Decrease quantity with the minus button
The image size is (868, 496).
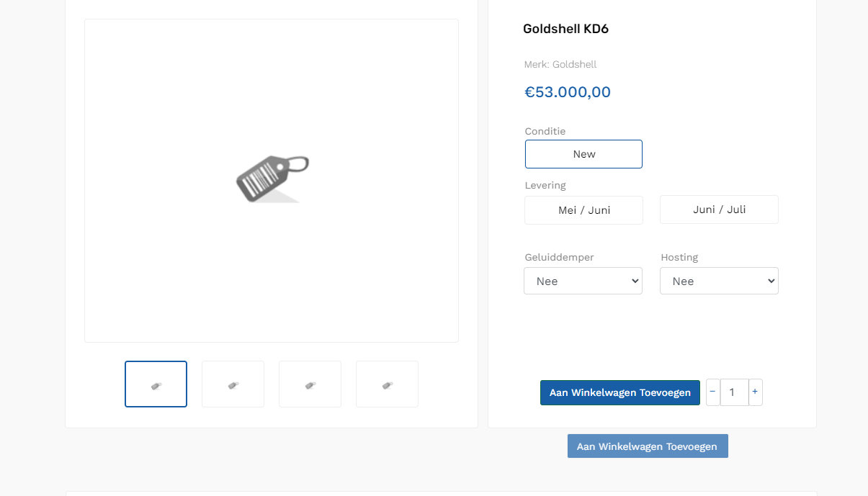tap(712, 392)
